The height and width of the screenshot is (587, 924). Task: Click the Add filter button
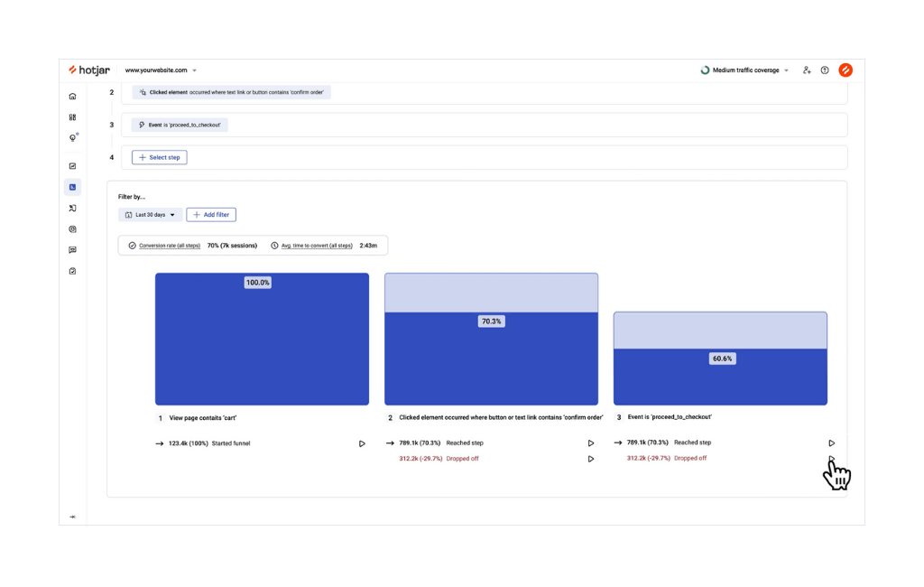tap(211, 215)
